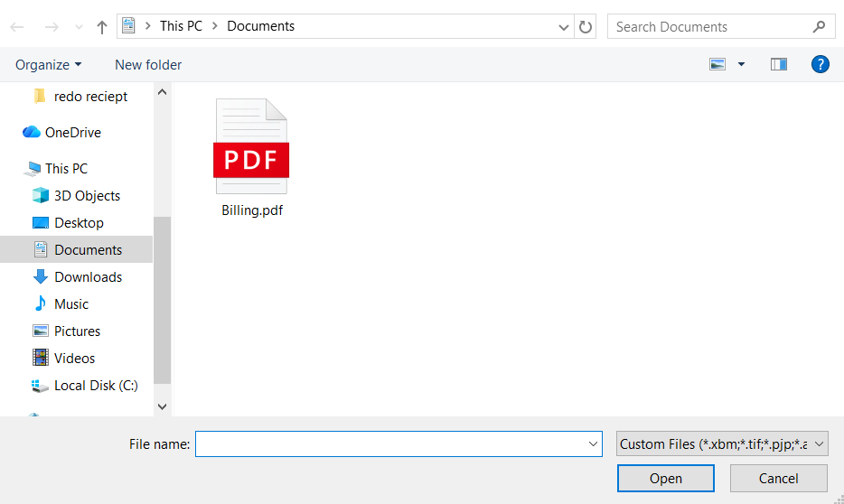Viewport: 844px width, 504px height.
Task: Open Local Disk (C:) in the sidebar
Action: point(96,386)
